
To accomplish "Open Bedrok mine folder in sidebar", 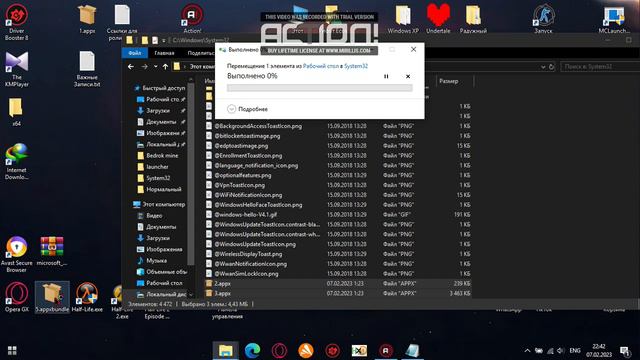I will tap(162, 156).
